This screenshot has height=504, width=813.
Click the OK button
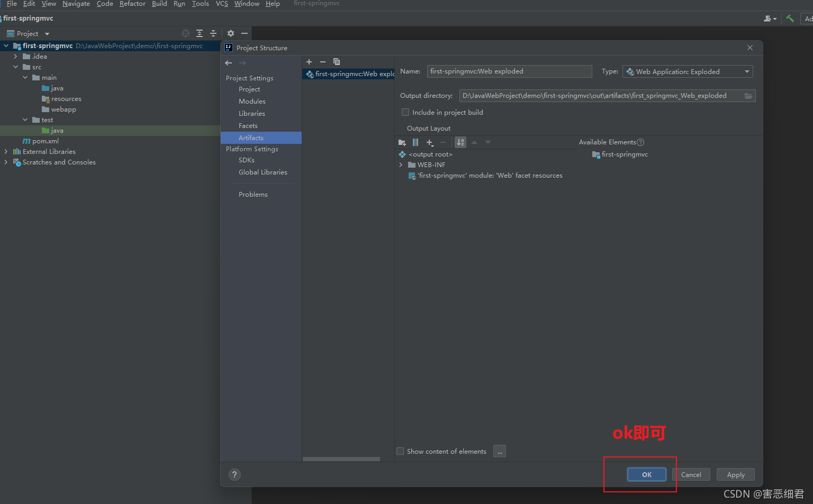(647, 474)
